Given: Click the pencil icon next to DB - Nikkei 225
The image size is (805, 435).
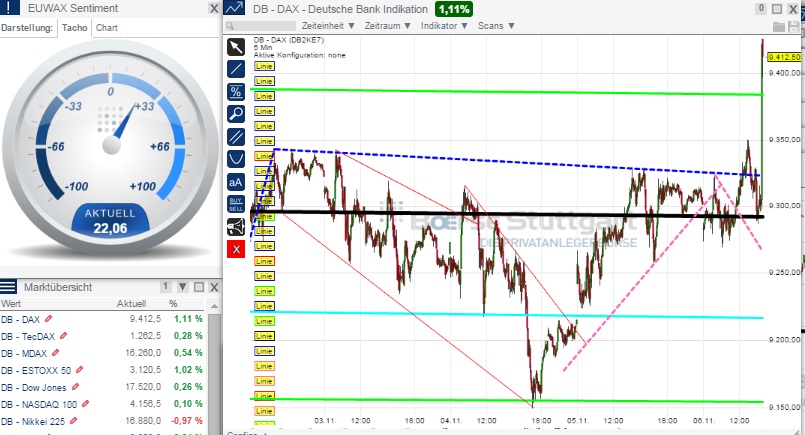Looking at the screenshot, I should click(74, 421).
